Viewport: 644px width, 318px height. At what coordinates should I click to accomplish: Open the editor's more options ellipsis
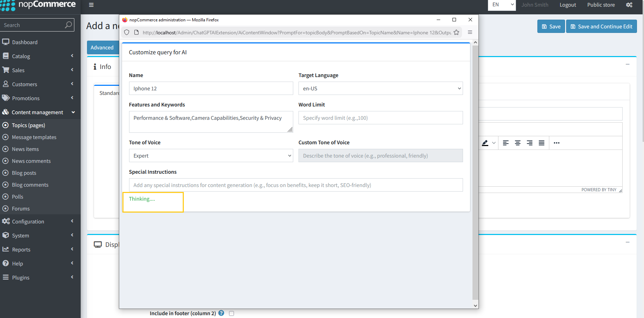pos(556,143)
